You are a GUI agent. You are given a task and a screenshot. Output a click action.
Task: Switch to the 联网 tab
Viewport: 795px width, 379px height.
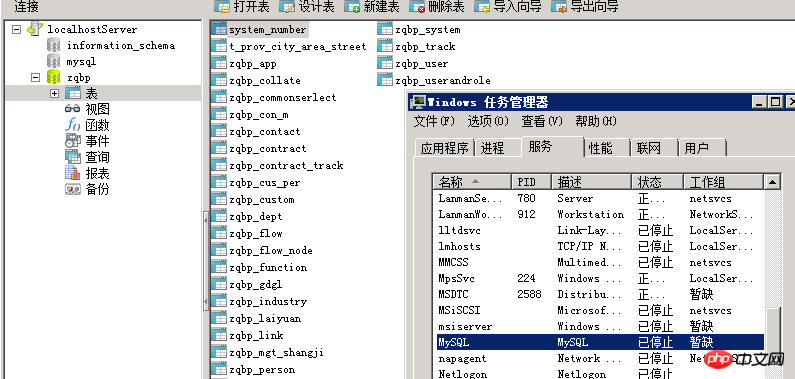click(x=654, y=148)
